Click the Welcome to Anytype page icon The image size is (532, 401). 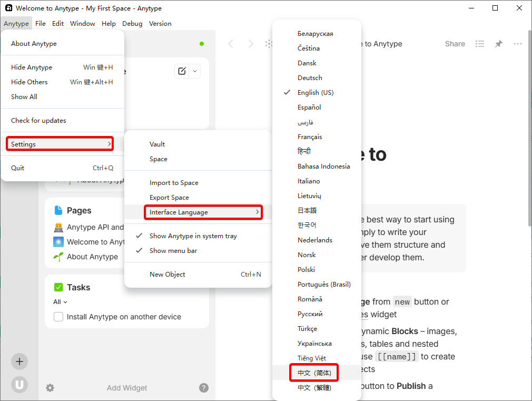pos(58,242)
